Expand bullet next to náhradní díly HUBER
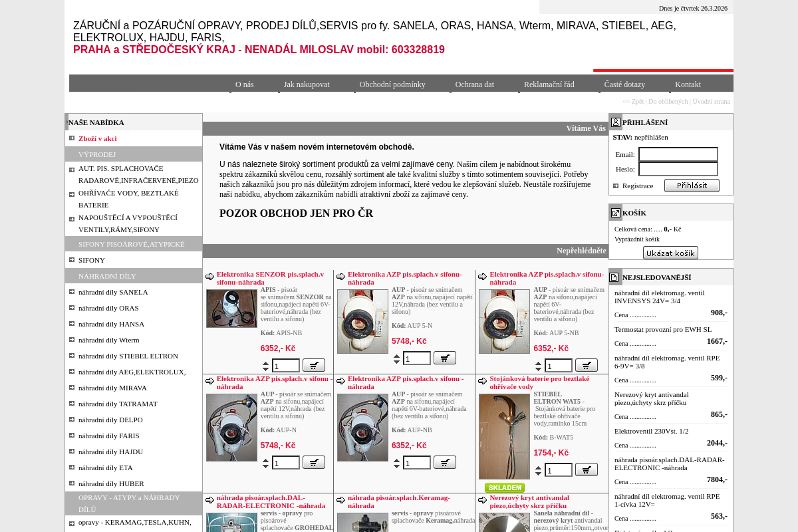The image size is (798, 532). (72, 483)
